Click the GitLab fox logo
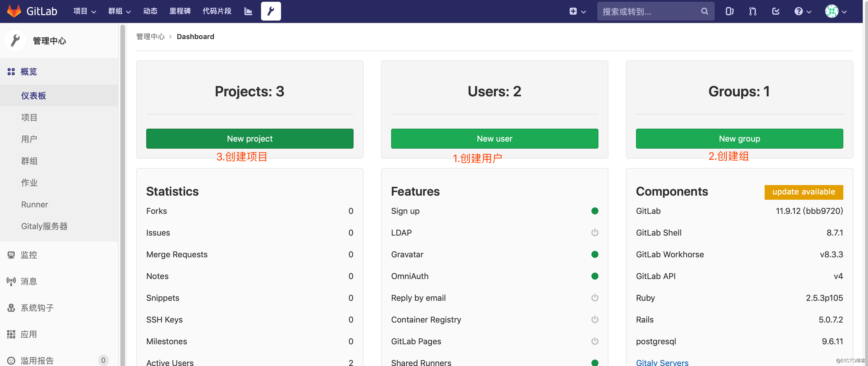 [x=14, y=11]
